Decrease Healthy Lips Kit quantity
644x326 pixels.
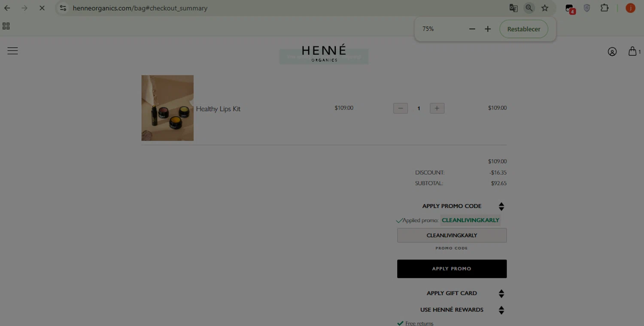(401, 108)
